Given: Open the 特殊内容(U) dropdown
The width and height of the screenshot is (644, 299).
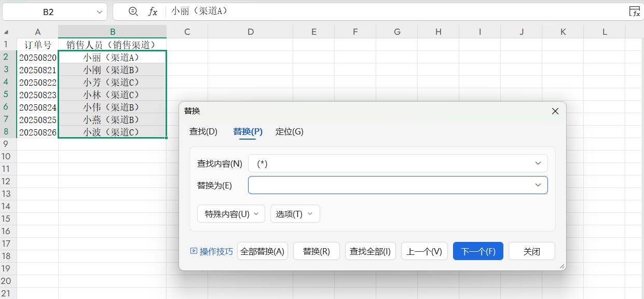Looking at the screenshot, I should coord(231,214).
